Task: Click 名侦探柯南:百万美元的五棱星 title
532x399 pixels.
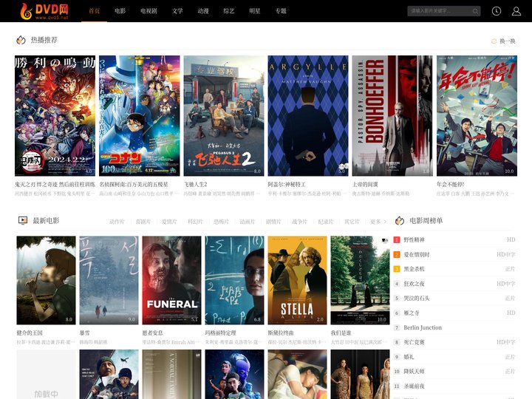Action: point(134,184)
